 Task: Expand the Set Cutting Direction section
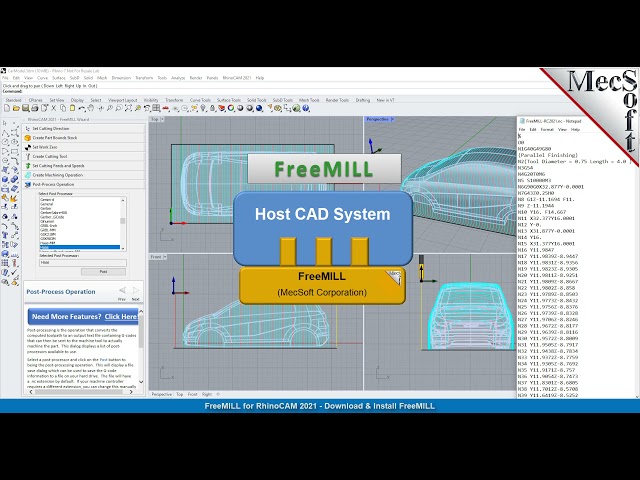84,128
